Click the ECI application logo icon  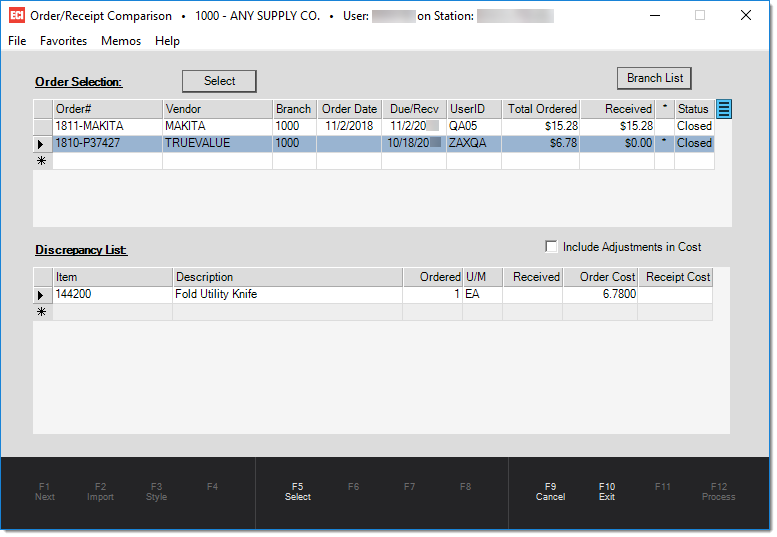tap(16, 16)
